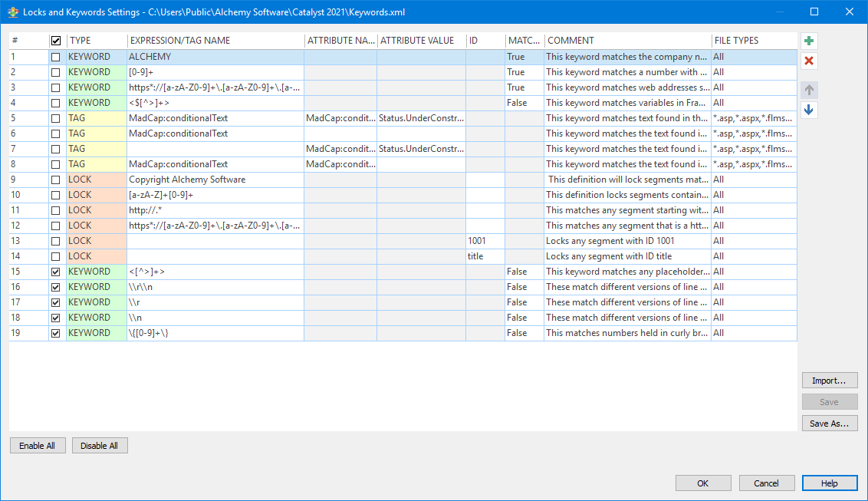Select TYPE cell KEYWORD in row 2
Image resolution: width=868 pixels, height=501 pixels.
pyautogui.click(x=97, y=72)
